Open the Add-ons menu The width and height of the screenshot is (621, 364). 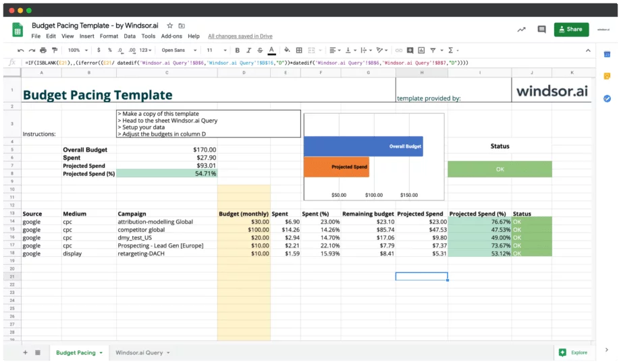click(171, 36)
